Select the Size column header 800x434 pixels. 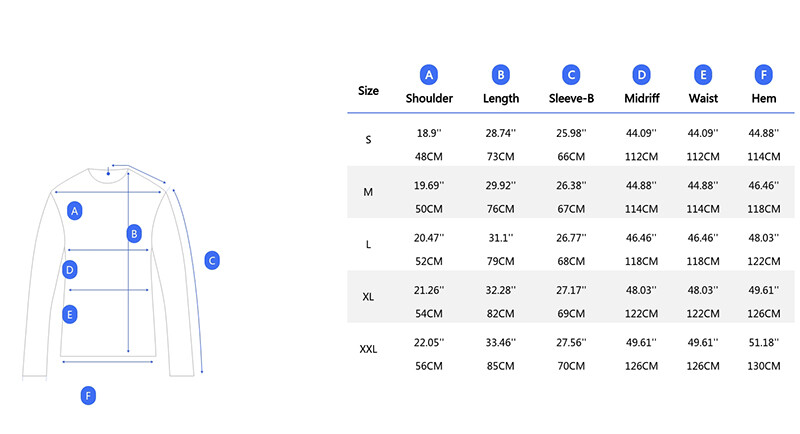368,91
